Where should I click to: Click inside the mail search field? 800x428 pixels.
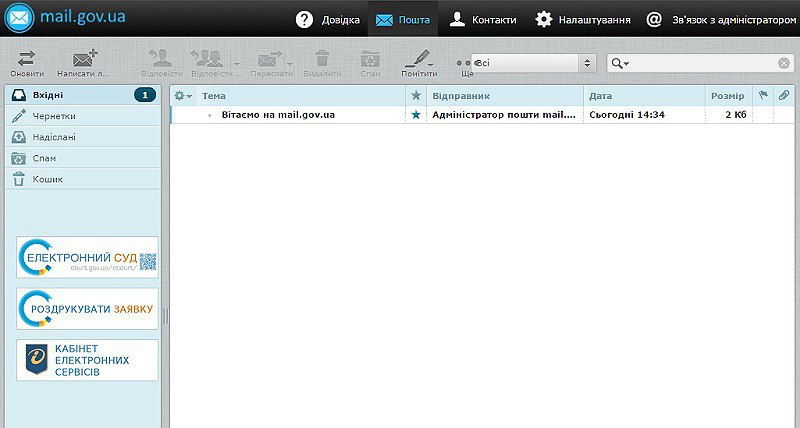pyautogui.click(x=700, y=63)
